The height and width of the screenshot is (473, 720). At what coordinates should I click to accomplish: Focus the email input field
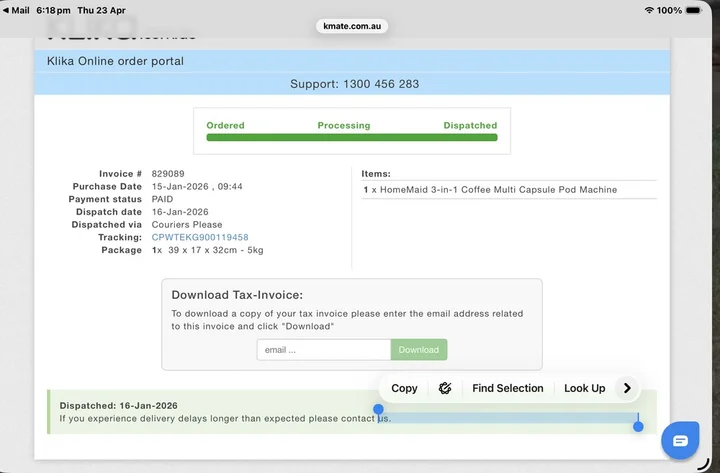[324, 349]
